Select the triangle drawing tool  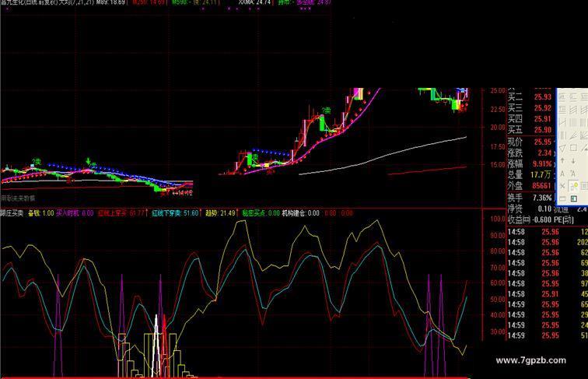pos(562,148)
